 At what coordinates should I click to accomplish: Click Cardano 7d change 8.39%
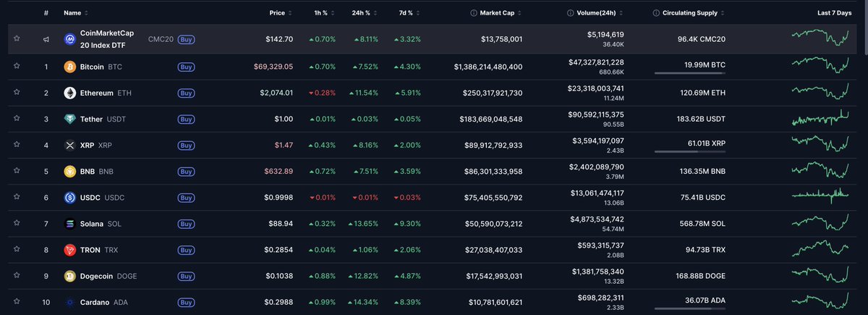[406, 302]
